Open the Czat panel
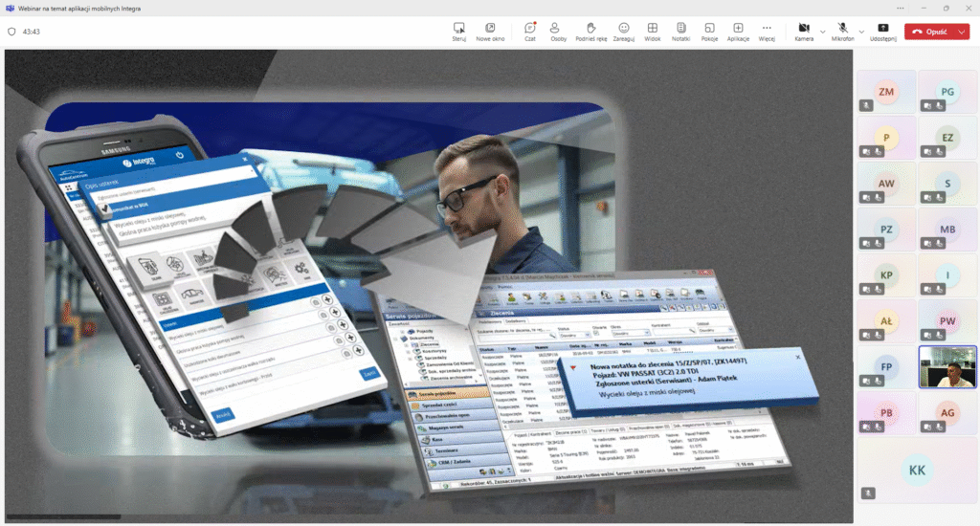 pyautogui.click(x=530, y=32)
